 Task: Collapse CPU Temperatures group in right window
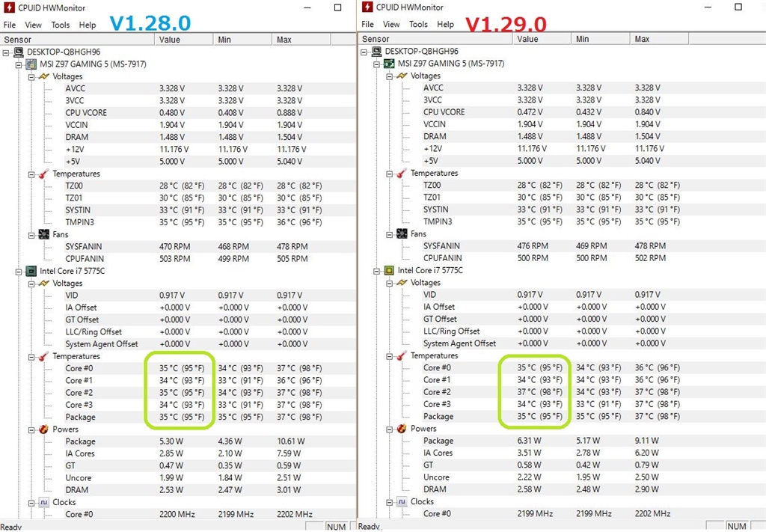[389, 357]
